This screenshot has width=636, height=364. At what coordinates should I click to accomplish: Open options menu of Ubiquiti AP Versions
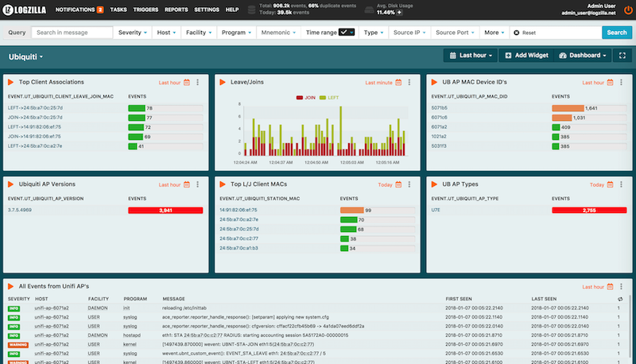click(x=197, y=184)
